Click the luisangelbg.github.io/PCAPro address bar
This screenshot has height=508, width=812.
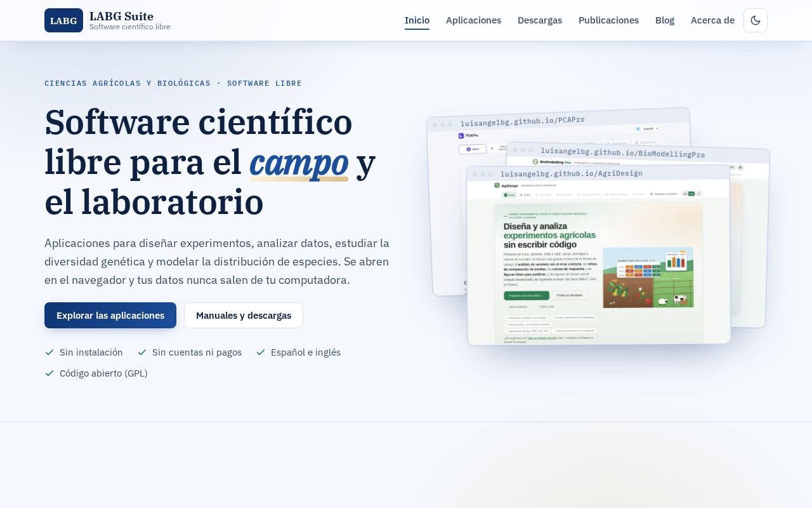tap(523, 121)
